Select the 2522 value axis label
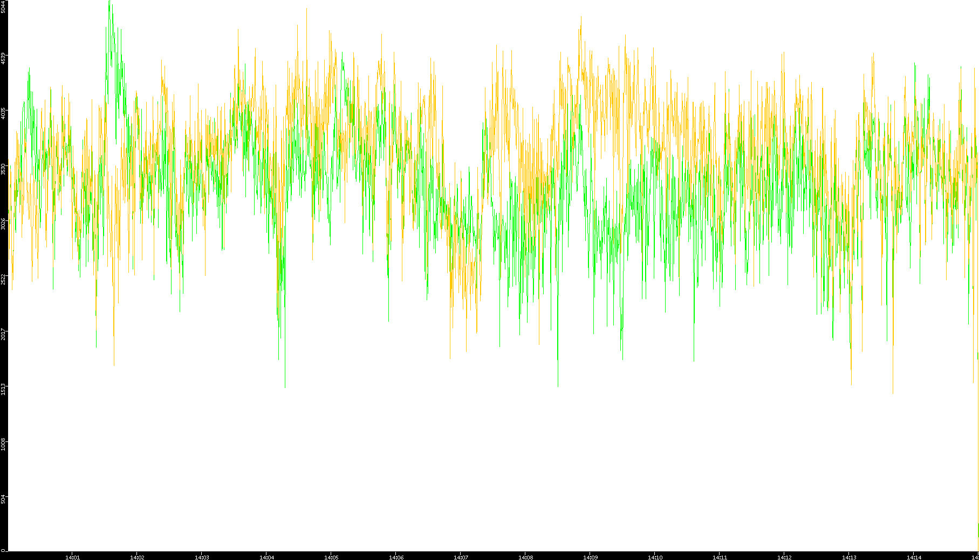Screen dimensions: 979x560 [3, 279]
